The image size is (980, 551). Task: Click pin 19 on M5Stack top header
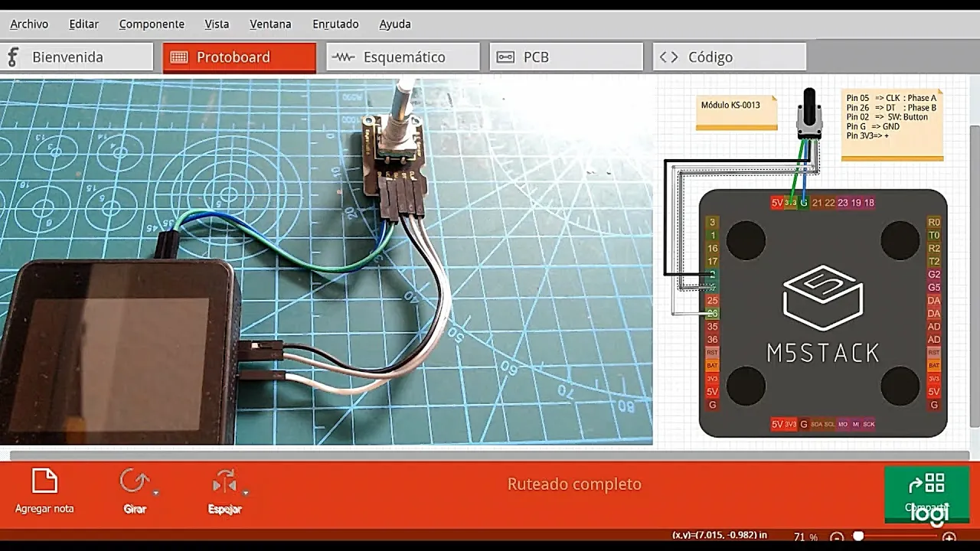856,203
